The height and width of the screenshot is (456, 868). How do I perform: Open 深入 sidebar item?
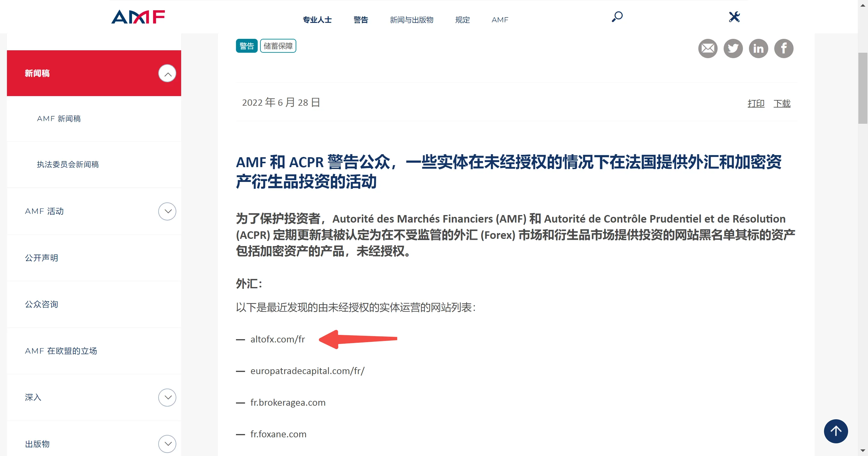(33, 397)
